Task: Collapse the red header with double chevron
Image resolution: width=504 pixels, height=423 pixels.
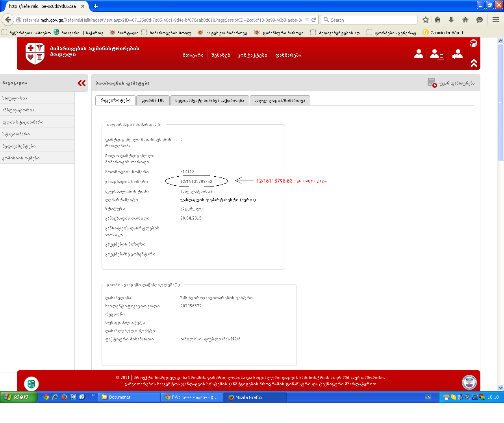Action: [474, 63]
